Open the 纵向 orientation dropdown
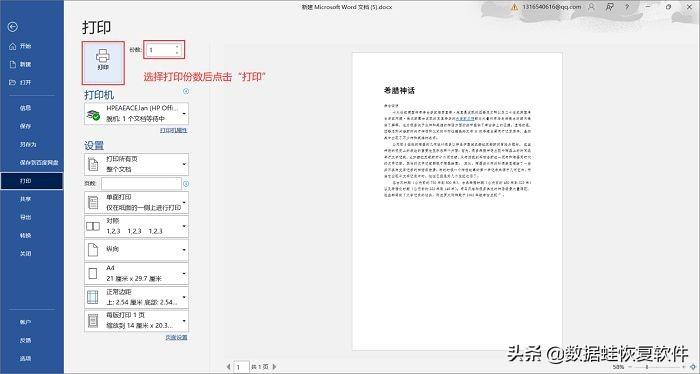The height and width of the screenshot is (374, 700). pos(136,250)
